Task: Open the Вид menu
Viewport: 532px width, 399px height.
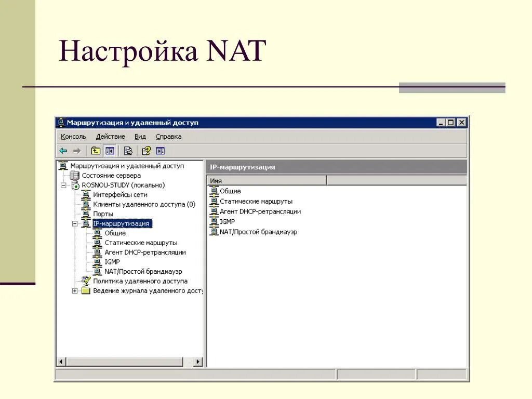Action: point(140,137)
